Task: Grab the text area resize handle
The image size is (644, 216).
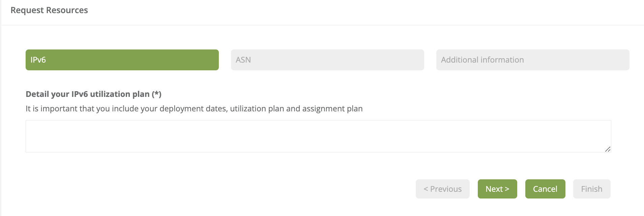Action: [608, 149]
